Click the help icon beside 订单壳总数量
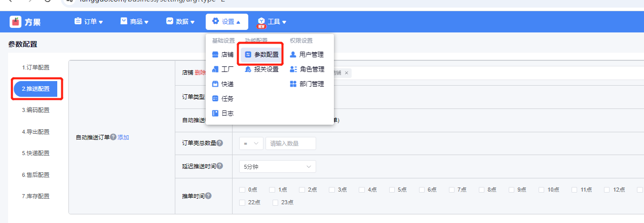This screenshot has height=223, width=644. [x=220, y=143]
